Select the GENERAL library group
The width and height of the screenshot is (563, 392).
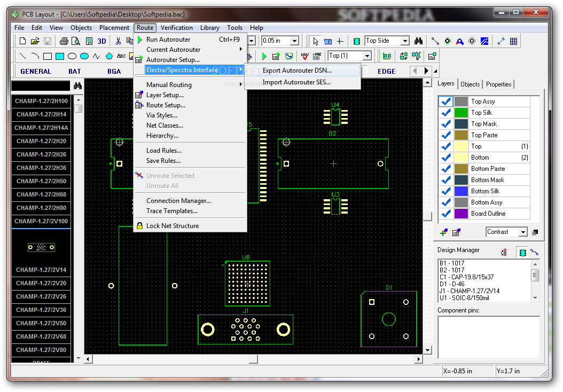click(x=36, y=72)
